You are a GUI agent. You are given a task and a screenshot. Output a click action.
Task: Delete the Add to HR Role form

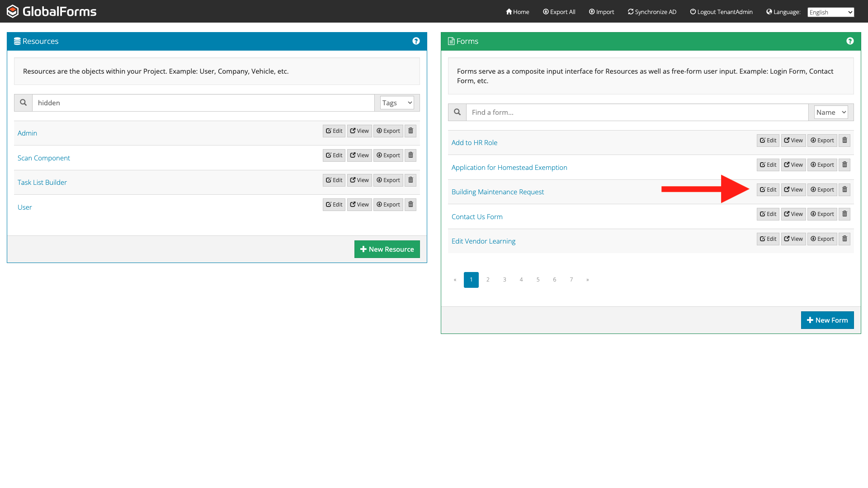[x=844, y=141]
